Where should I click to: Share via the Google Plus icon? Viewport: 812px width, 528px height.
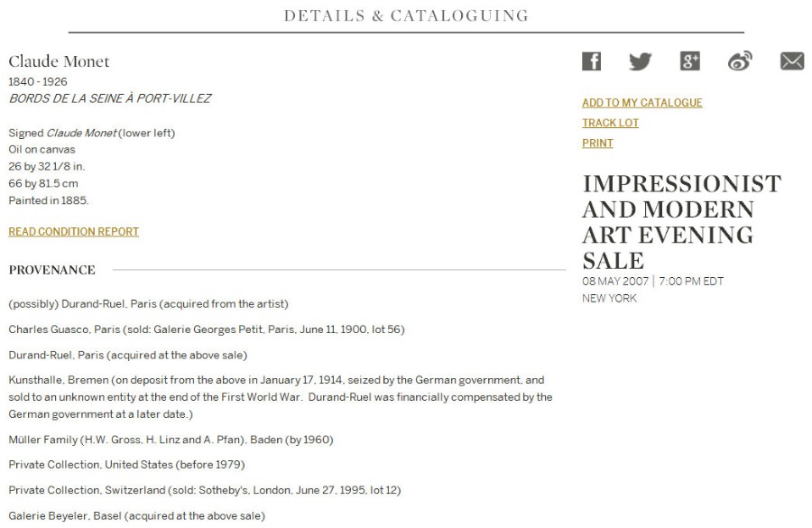tap(690, 61)
